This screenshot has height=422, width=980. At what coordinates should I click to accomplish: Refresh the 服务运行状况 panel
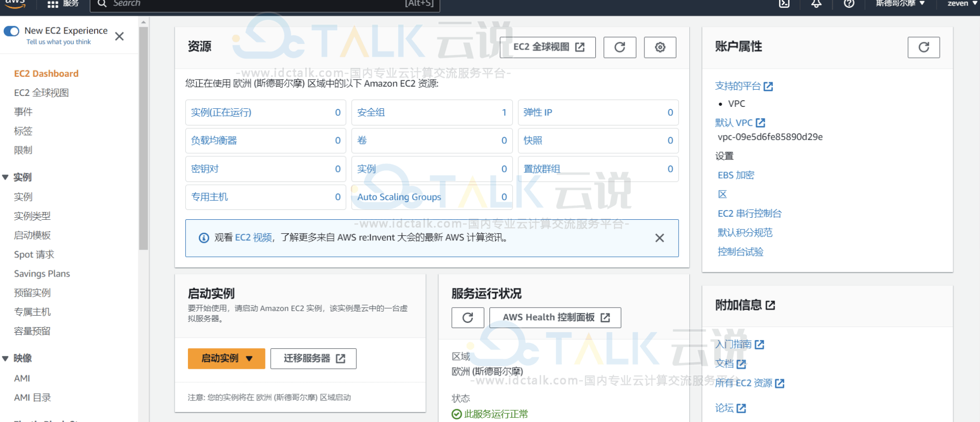click(x=468, y=318)
